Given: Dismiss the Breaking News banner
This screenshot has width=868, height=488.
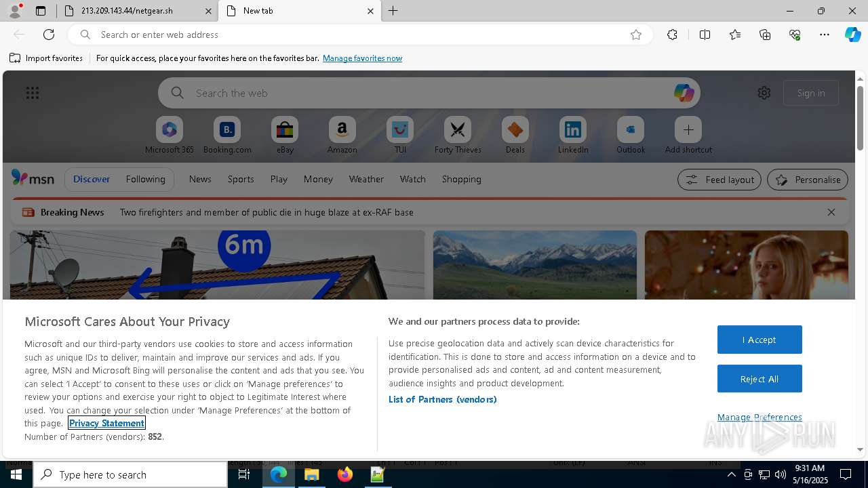Looking at the screenshot, I should click(831, 212).
